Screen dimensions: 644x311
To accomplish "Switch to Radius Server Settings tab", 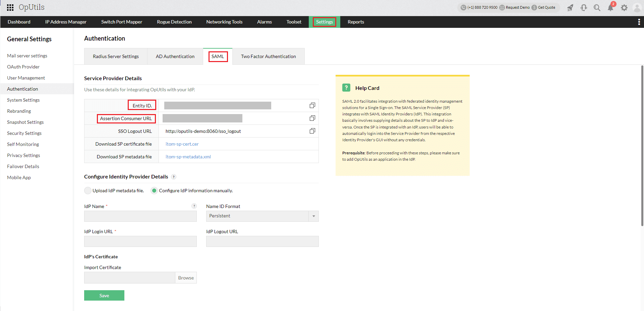I will coord(116,56).
